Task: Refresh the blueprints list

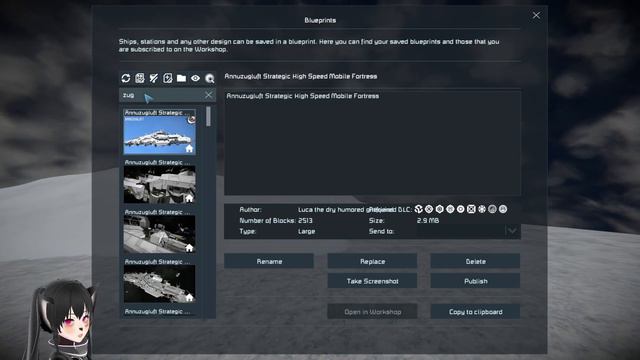Action: pyautogui.click(x=126, y=78)
